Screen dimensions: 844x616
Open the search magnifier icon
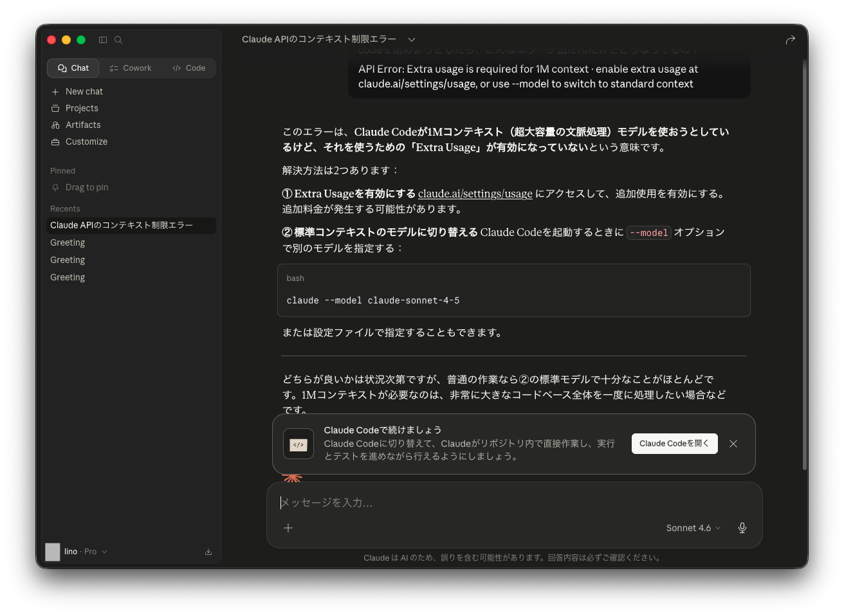click(118, 40)
